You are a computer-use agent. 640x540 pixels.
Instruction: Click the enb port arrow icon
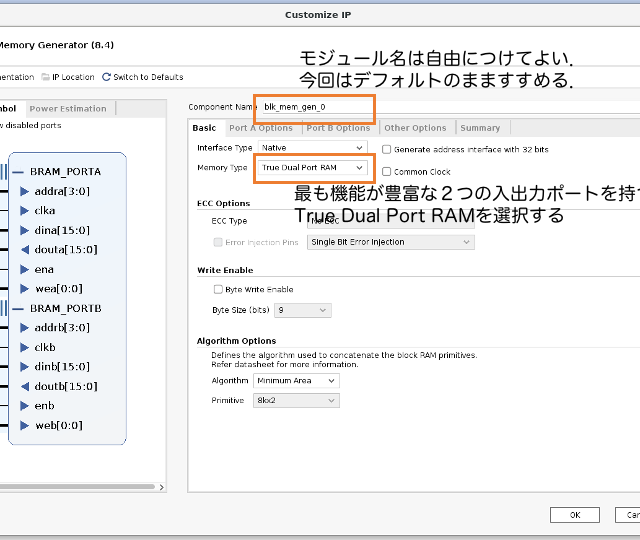click(24, 405)
